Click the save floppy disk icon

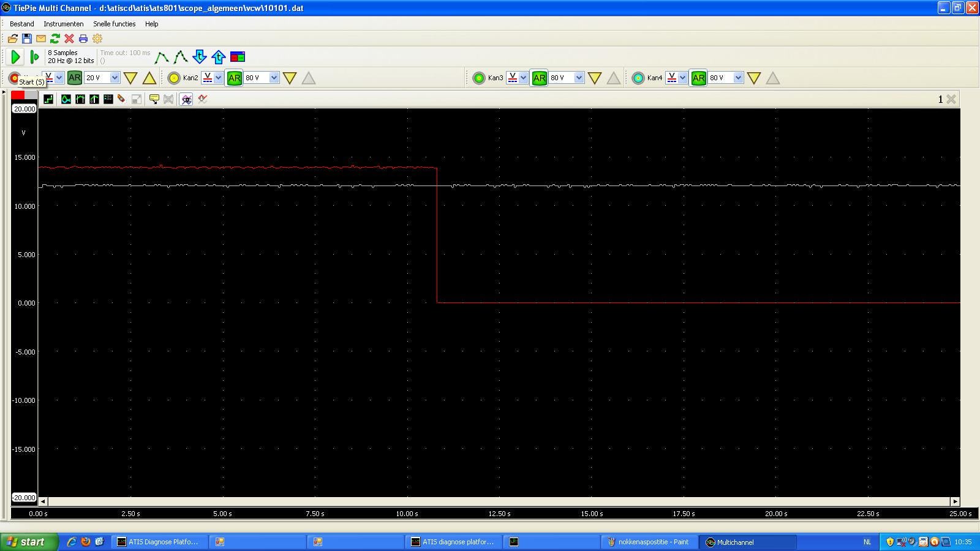27,39
